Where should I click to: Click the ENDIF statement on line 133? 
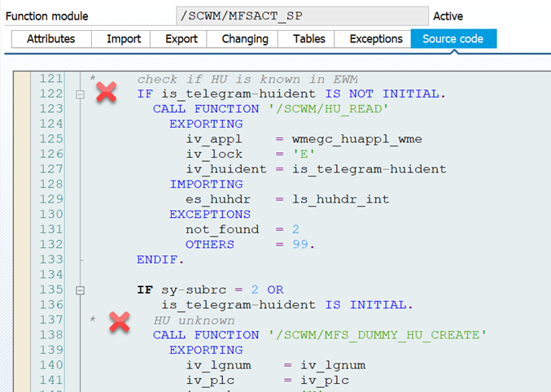tap(160, 259)
